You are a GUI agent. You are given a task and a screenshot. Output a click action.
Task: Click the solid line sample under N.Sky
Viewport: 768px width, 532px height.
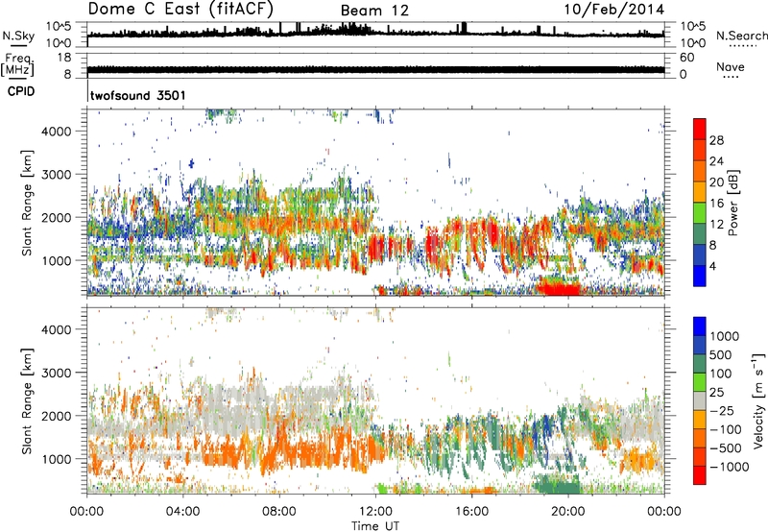click(x=18, y=45)
